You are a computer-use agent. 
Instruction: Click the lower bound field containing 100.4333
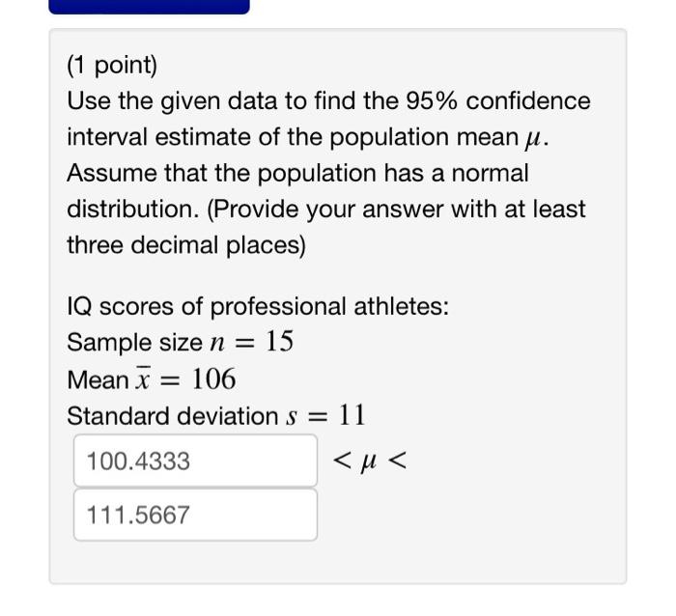click(x=195, y=461)
